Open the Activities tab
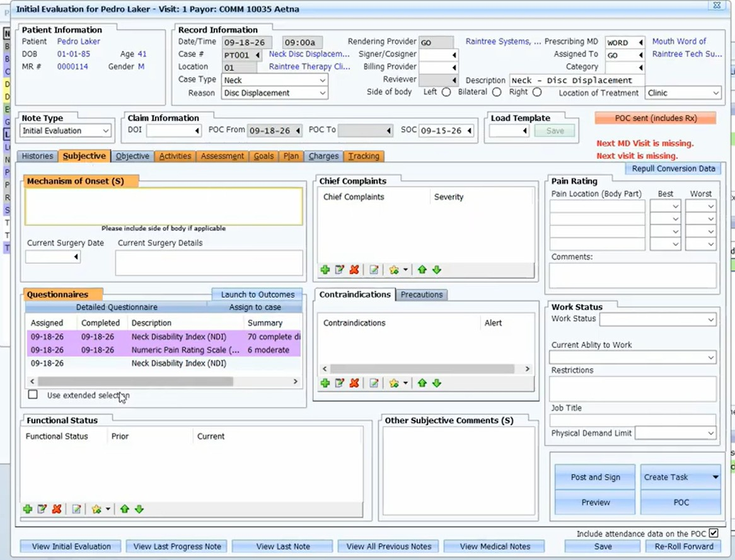735x560 pixels. pyautogui.click(x=175, y=156)
